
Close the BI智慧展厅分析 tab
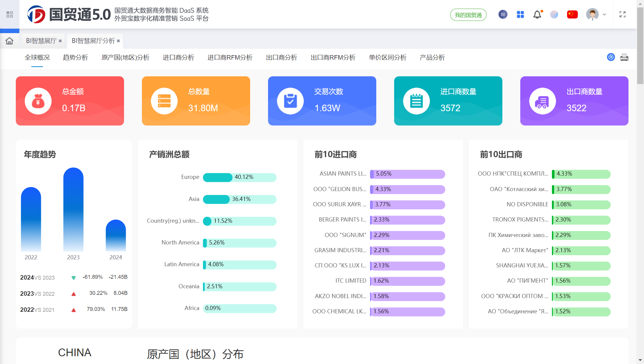tap(118, 41)
